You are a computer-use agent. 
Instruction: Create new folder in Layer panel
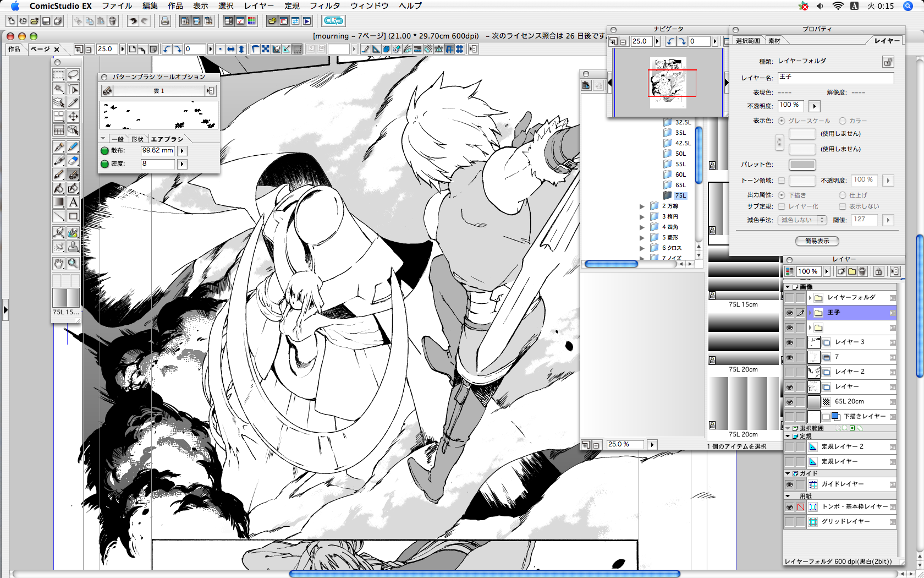(852, 271)
